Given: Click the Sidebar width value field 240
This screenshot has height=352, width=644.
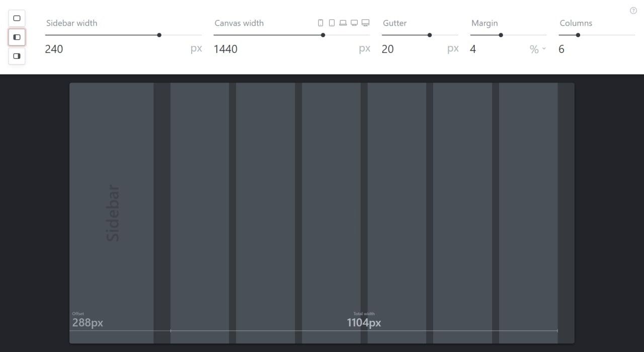Looking at the screenshot, I should point(101,49).
